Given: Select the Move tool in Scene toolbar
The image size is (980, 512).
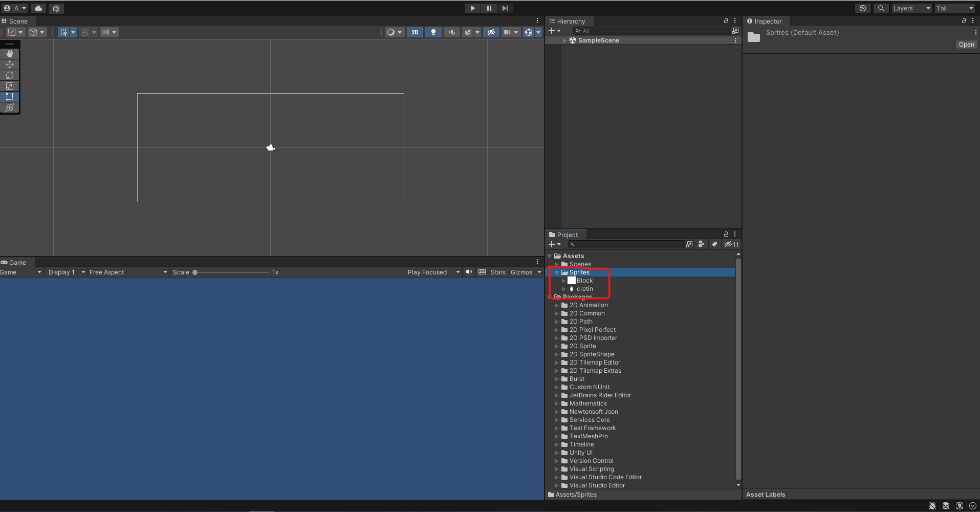Looking at the screenshot, I should pos(10,65).
